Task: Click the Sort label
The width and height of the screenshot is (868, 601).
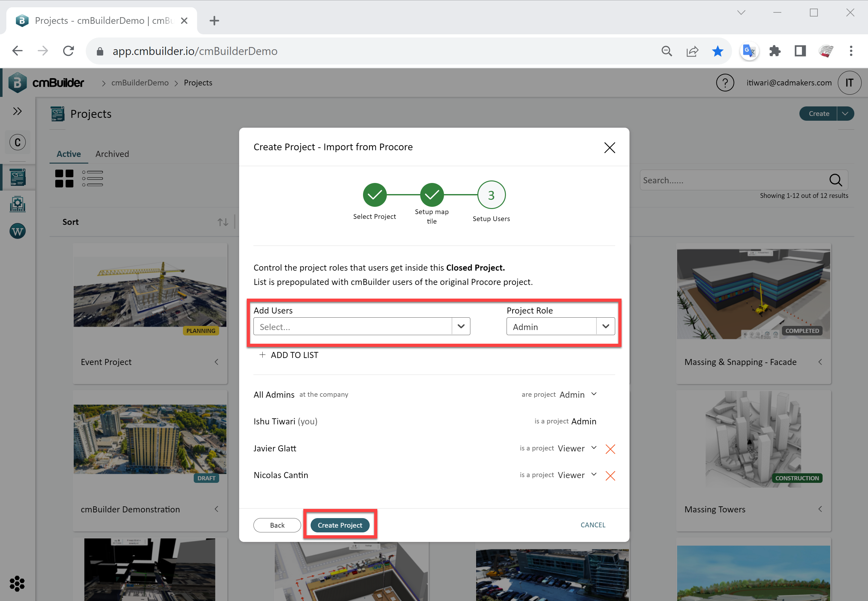Action: pos(71,222)
